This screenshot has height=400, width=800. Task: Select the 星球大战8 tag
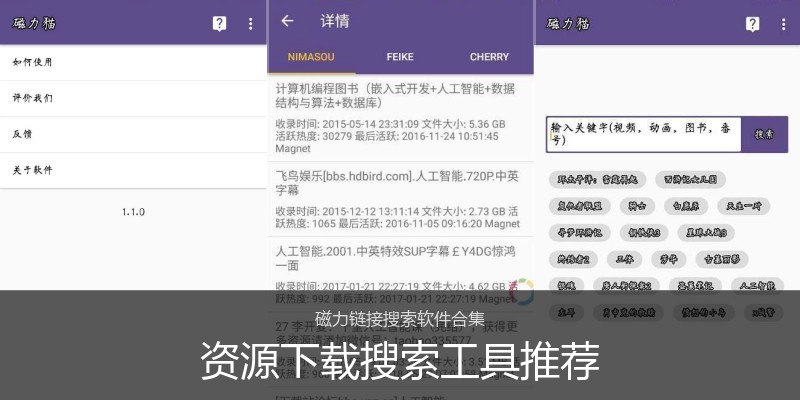pos(706,233)
